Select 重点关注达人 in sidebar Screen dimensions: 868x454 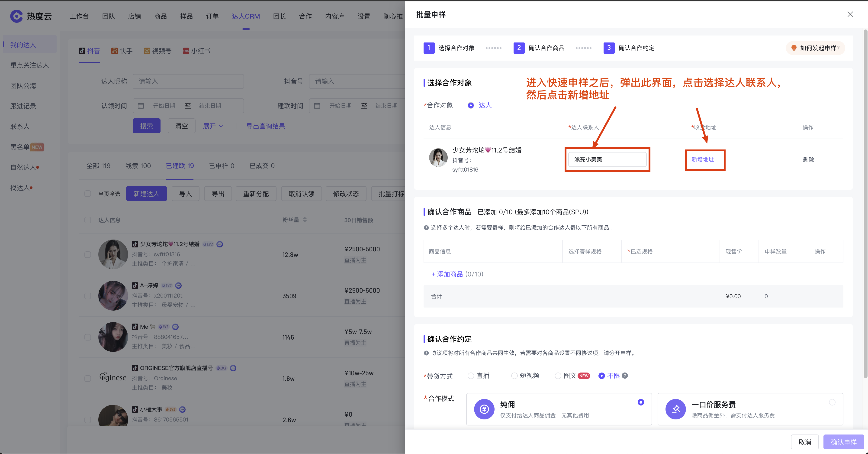(30, 65)
